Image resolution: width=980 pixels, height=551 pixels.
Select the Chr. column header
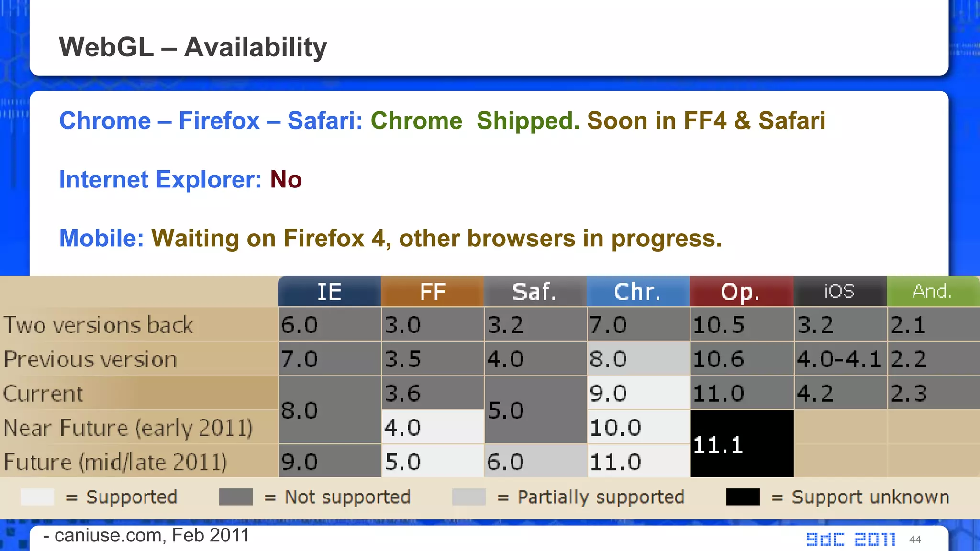(x=638, y=291)
